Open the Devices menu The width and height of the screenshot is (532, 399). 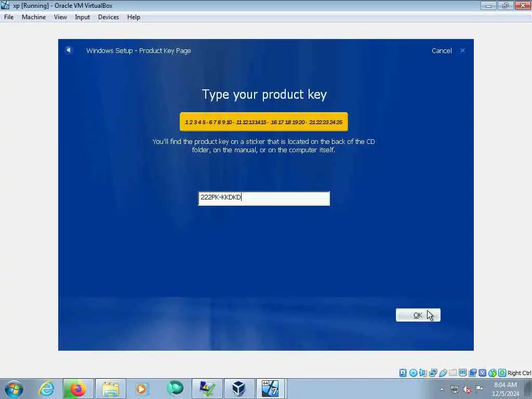click(x=109, y=17)
